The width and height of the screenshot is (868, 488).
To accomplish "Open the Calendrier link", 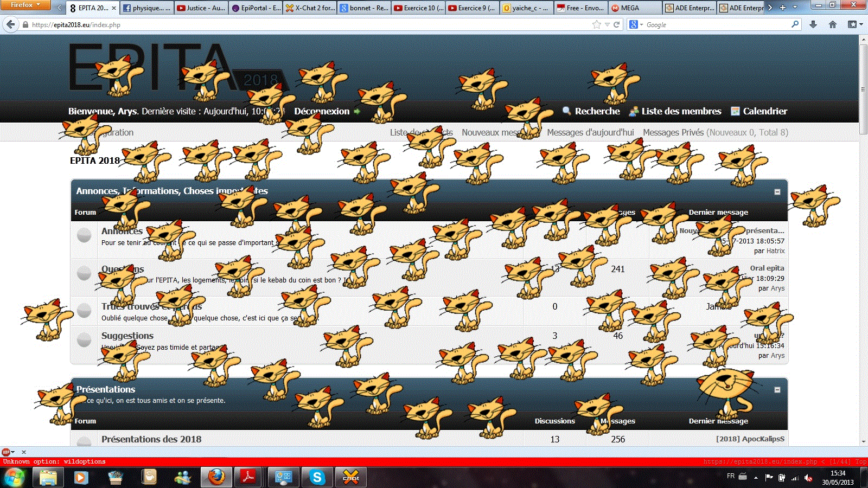I will click(764, 111).
